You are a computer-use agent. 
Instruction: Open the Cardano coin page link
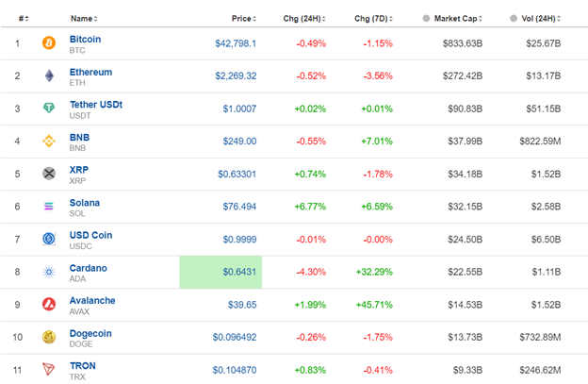pos(89,268)
